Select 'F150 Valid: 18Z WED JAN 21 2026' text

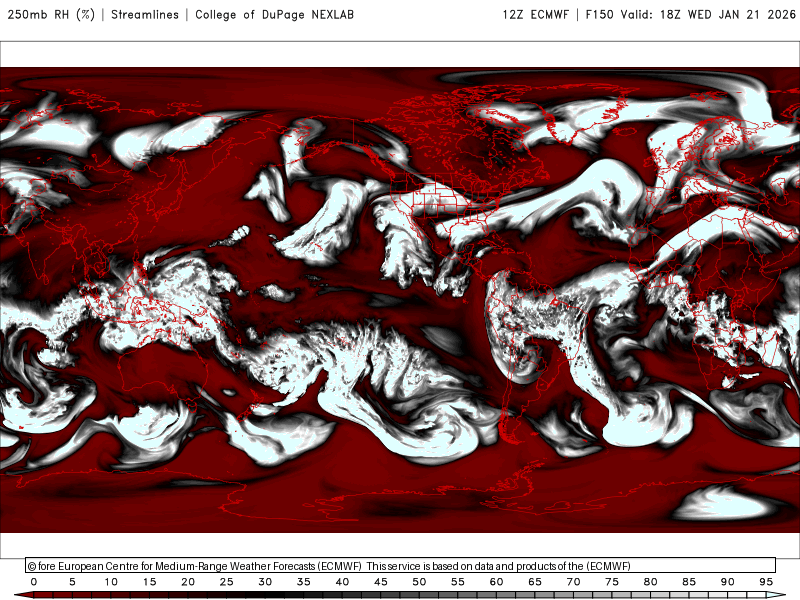(690, 15)
